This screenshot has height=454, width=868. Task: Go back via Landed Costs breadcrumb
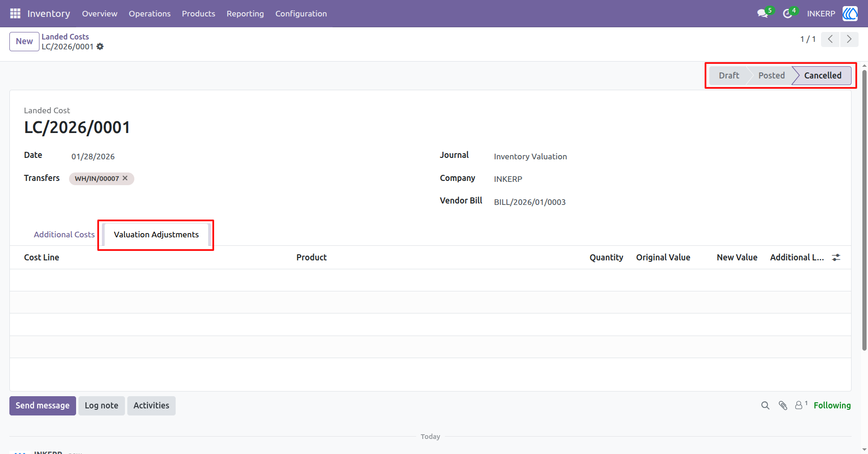[65, 37]
